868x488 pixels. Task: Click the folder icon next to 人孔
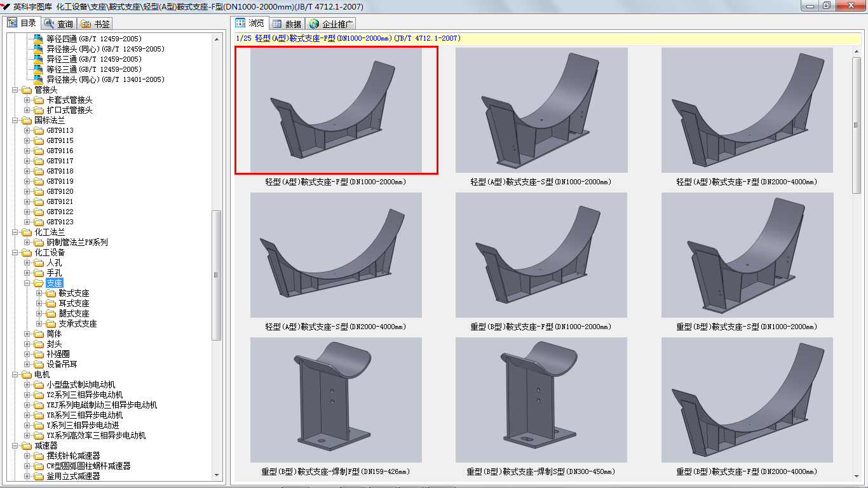pos(39,262)
